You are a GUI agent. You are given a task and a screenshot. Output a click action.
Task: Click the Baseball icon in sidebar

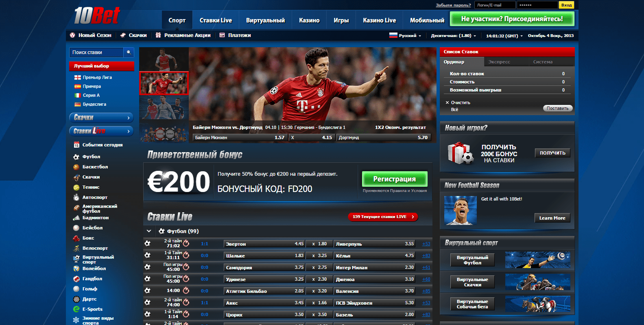coord(76,228)
